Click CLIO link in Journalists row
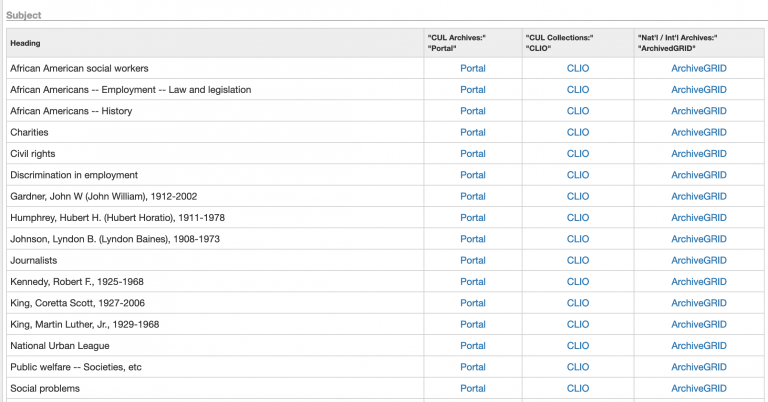The height and width of the screenshot is (402, 768). click(578, 260)
